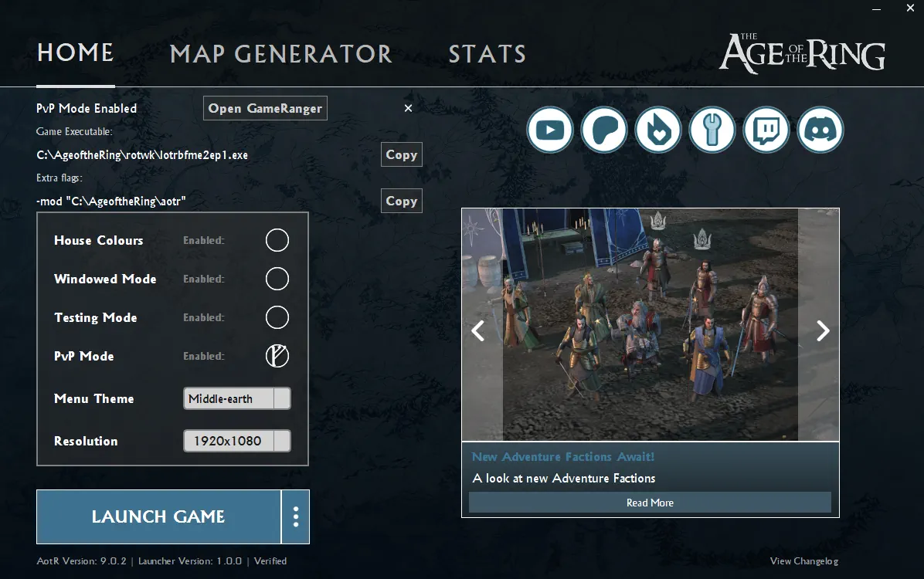Copy the extra flags text
This screenshot has width=924, height=579.
tap(401, 201)
